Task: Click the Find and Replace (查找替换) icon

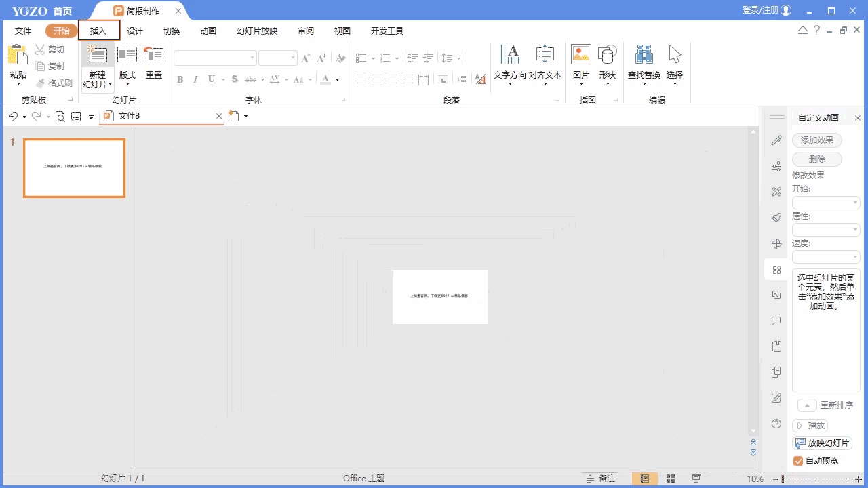Action: pos(644,57)
